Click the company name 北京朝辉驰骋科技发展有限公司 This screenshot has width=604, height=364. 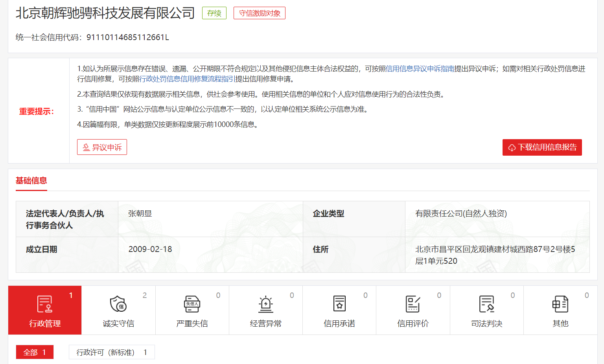105,13
